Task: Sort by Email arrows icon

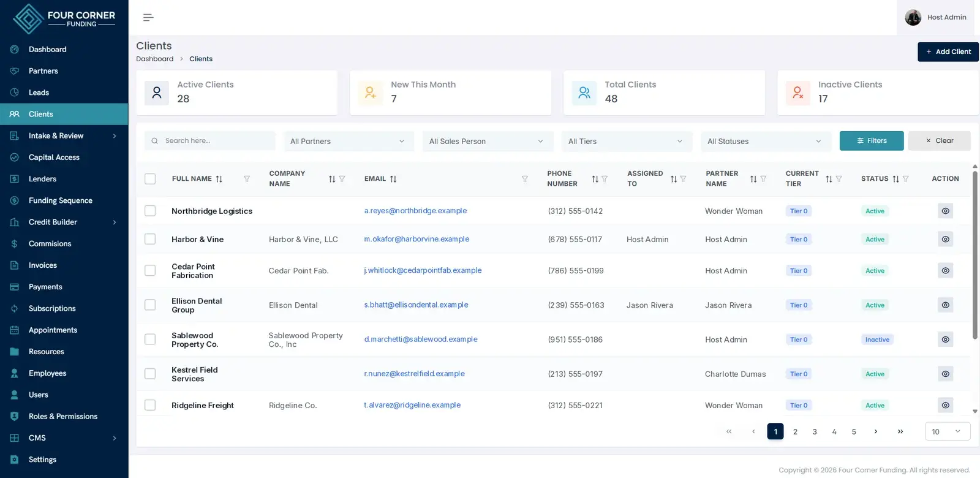Action: click(393, 179)
